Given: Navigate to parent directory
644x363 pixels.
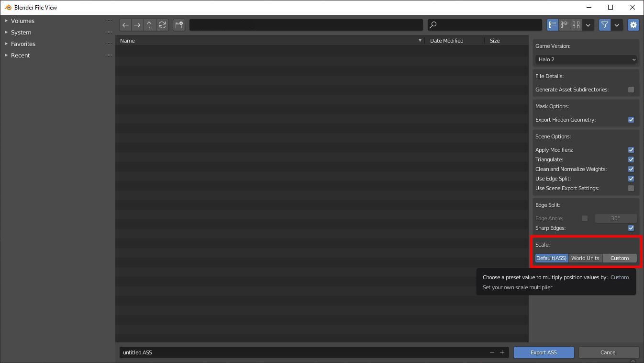Looking at the screenshot, I should 150,25.
